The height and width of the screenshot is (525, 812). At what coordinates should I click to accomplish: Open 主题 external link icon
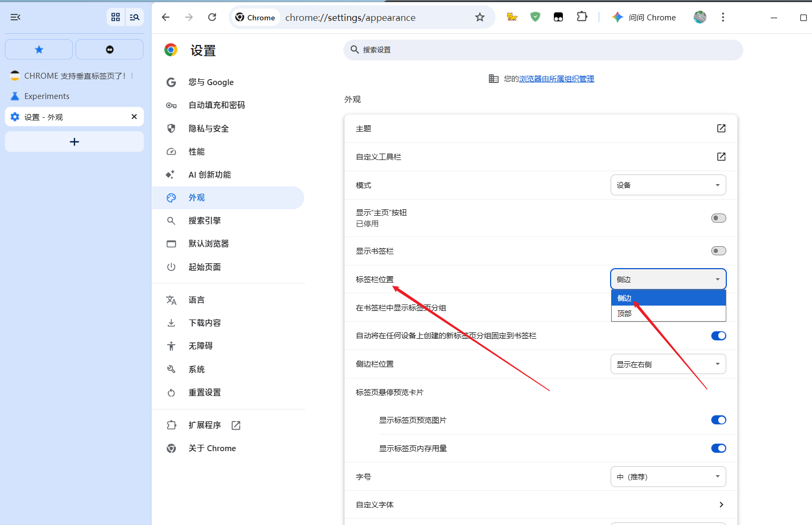(x=721, y=128)
